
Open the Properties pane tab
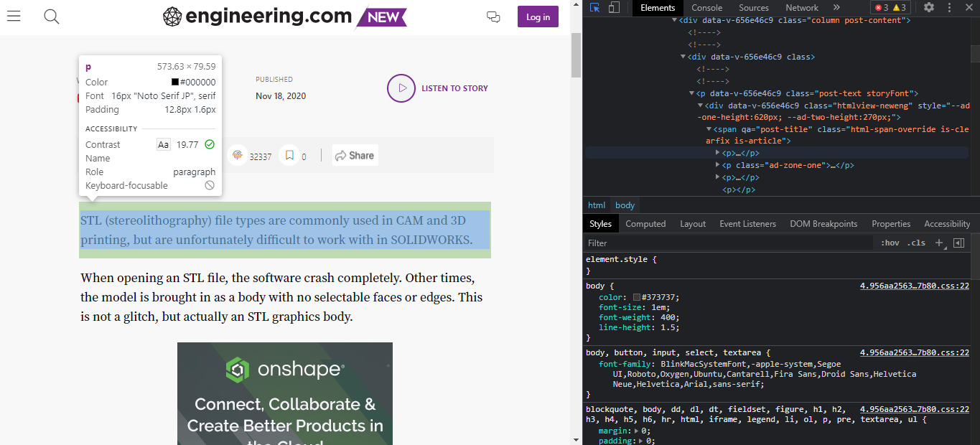click(x=891, y=224)
